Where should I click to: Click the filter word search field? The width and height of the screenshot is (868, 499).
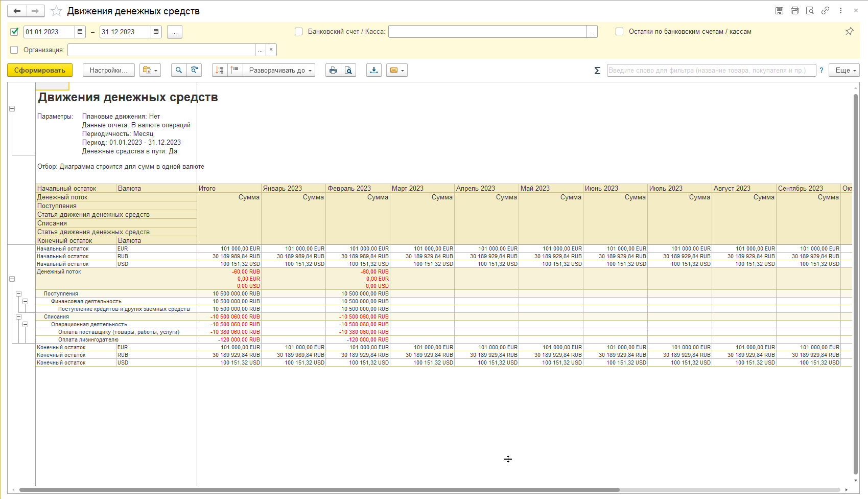[x=711, y=71]
